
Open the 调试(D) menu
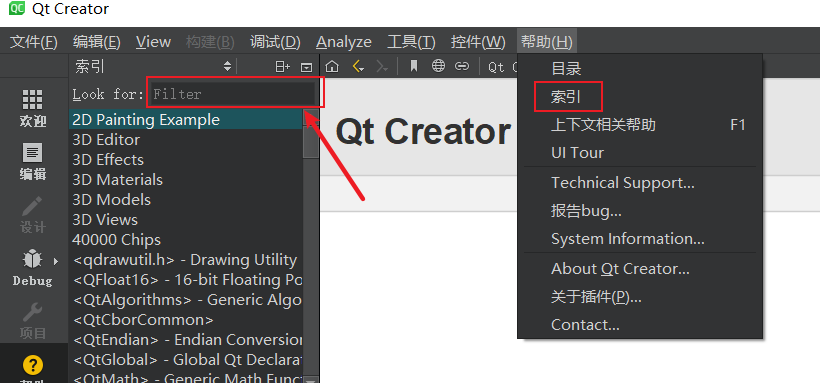point(275,42)
